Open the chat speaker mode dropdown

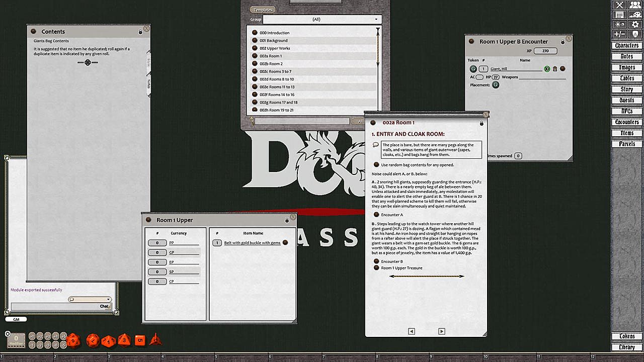90,300
